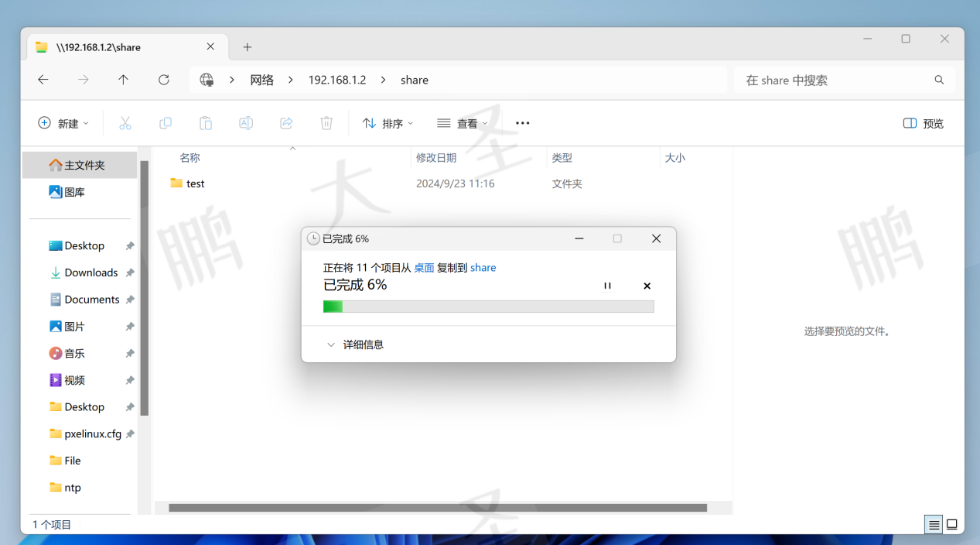Sort by the 类型 column header
This screenshot has width=980, height=545.
click(x=562, y=158)
